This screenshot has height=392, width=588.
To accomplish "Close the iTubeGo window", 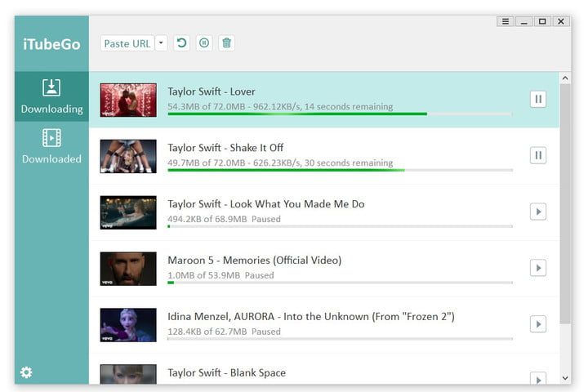I will tap(560, 21).
